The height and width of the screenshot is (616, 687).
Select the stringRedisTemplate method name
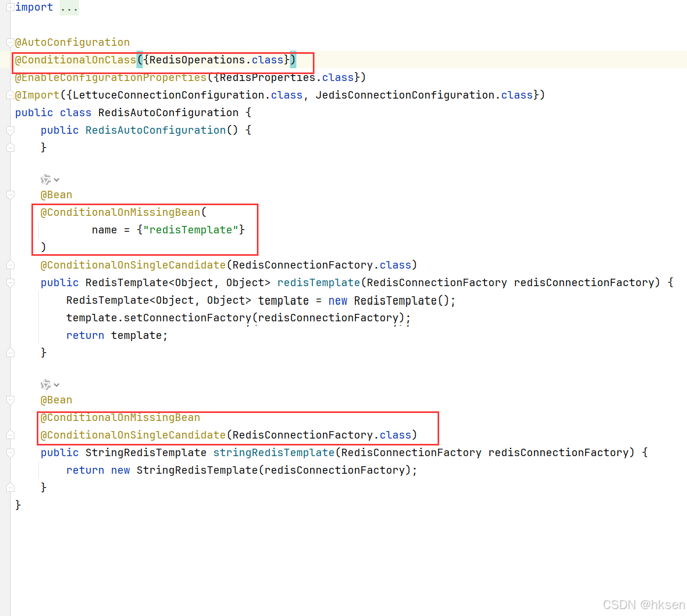pos(273,452)
